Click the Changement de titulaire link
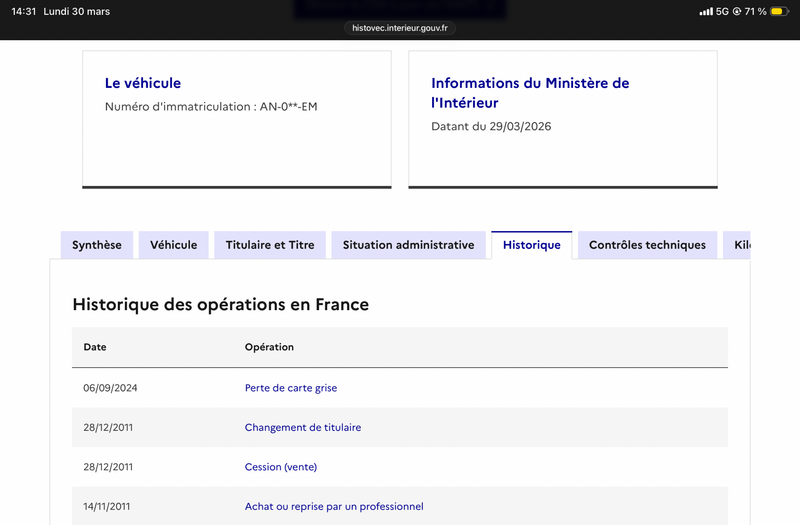 (303, 427)
